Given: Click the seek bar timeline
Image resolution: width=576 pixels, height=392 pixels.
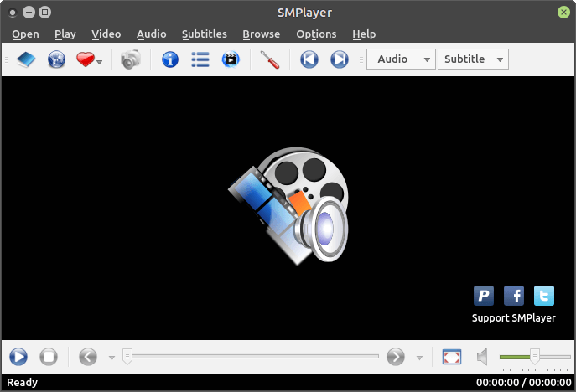Looking at the screenshot, I should pos(252,358).
